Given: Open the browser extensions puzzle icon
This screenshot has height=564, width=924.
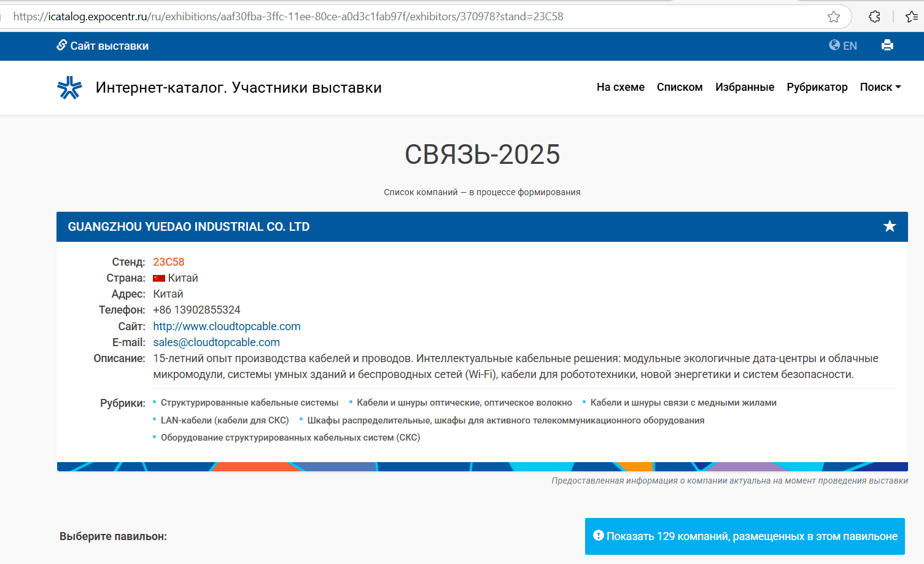Looking at the screenshot, I should tap(875, 17).
